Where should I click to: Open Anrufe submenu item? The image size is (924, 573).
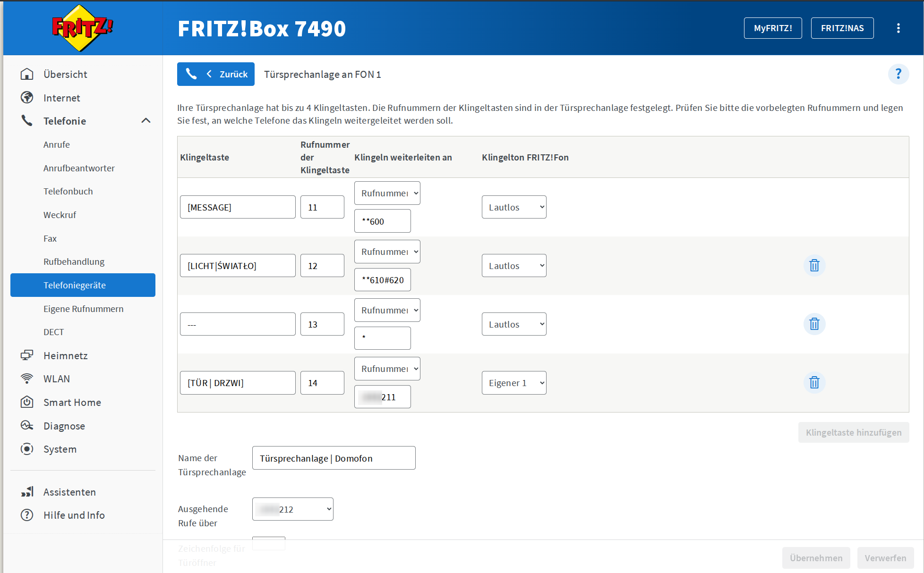tap(57, 144)
